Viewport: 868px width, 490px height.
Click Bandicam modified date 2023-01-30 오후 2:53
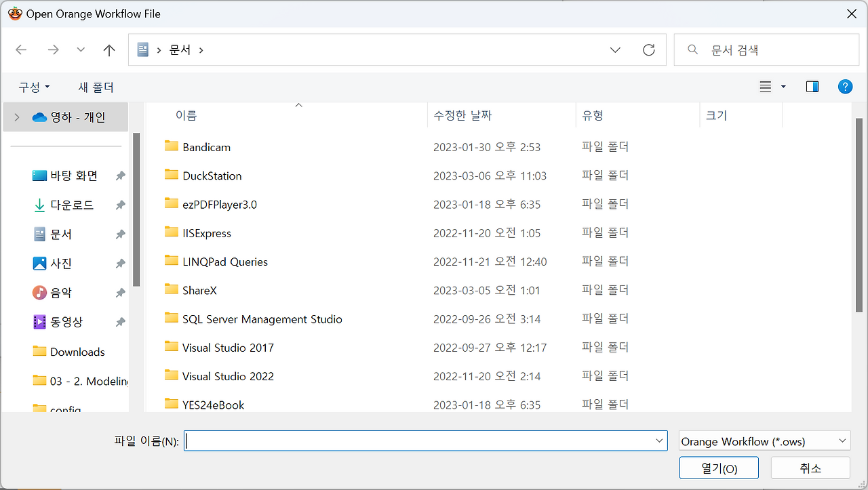pos(487,147)
